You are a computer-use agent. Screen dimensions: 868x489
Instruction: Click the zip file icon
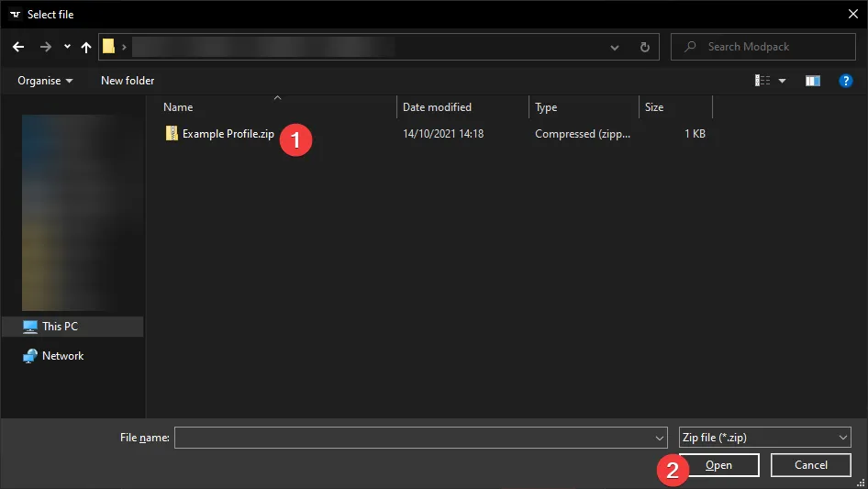(172, 133)
